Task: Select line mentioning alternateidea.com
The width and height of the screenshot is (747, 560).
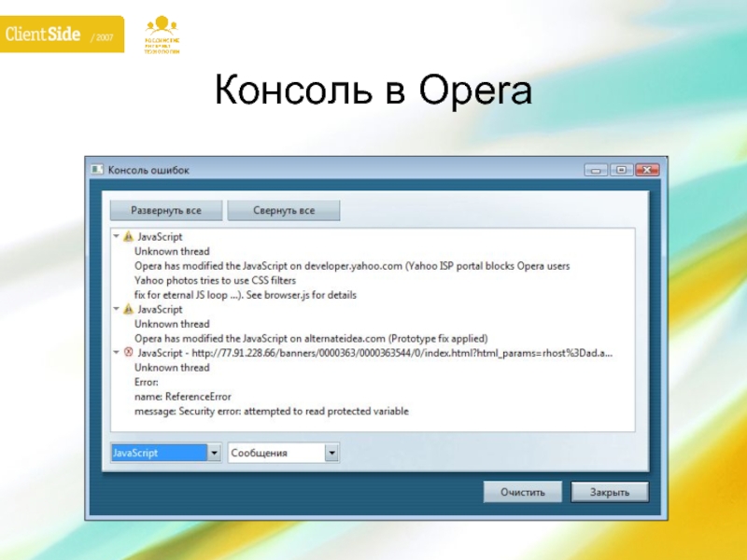Action: (311, 339)
